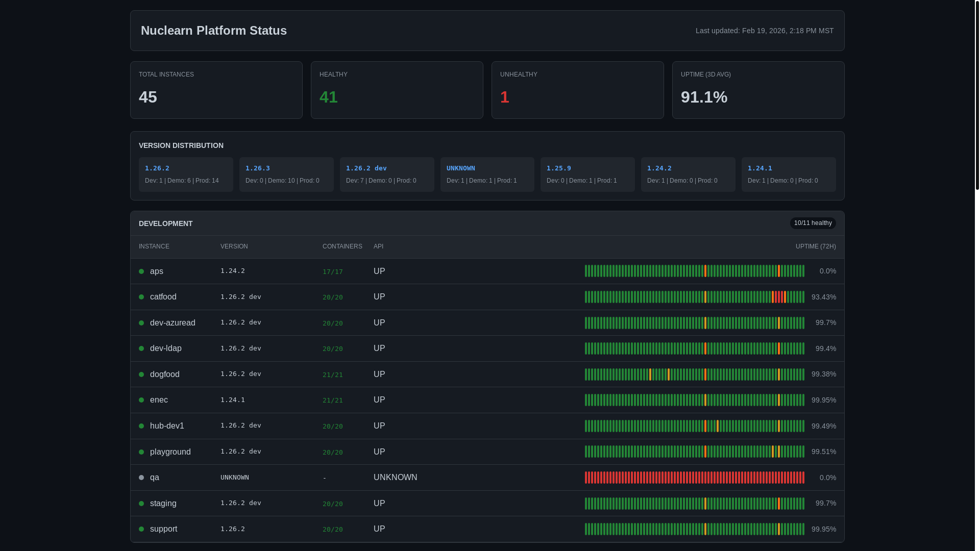
Task: Click the page's vertical scrollbar thumb
Action: (977, 94)
